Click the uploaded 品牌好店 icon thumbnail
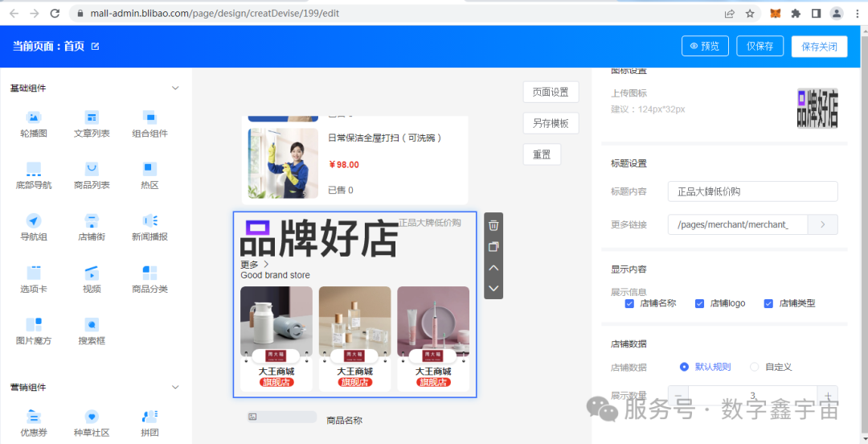The height and width of the screenshot is (444, 868). [817, 108]
